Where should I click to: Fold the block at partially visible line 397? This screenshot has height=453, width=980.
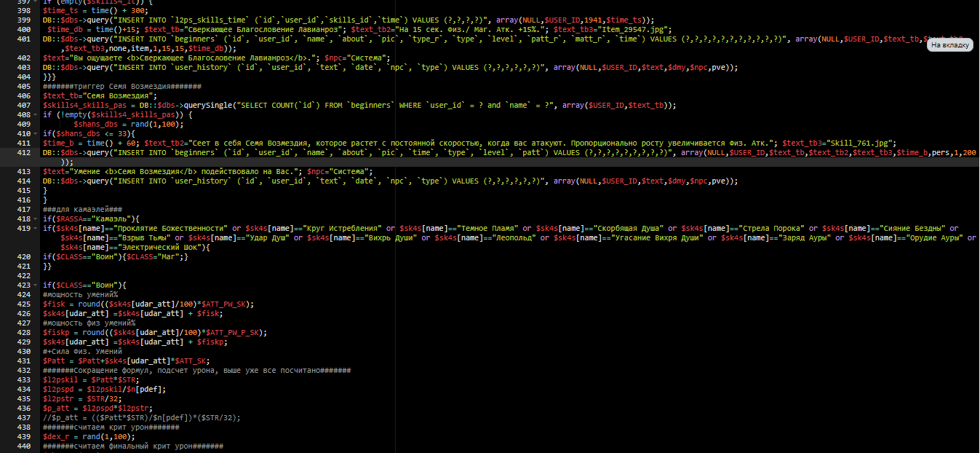36,1
